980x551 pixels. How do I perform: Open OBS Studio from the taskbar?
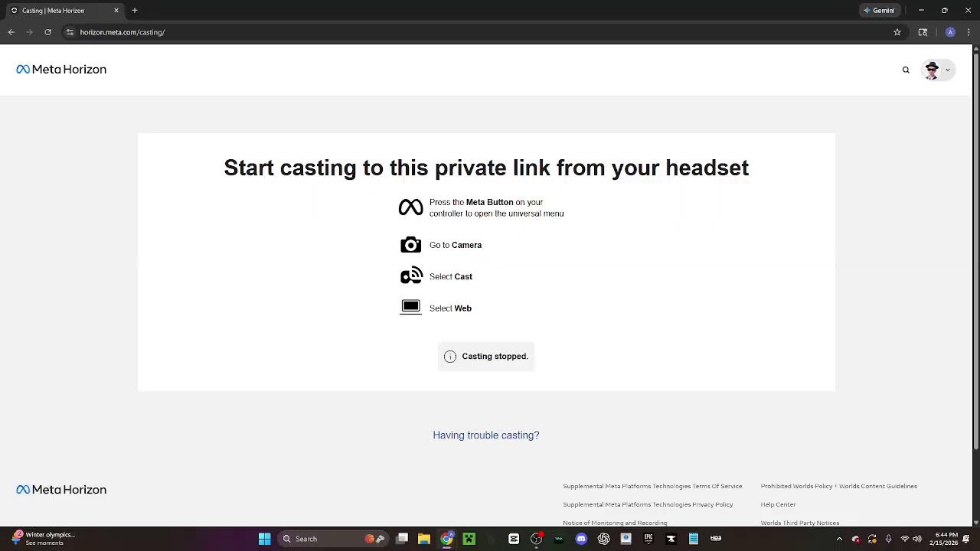coord(536,539)
